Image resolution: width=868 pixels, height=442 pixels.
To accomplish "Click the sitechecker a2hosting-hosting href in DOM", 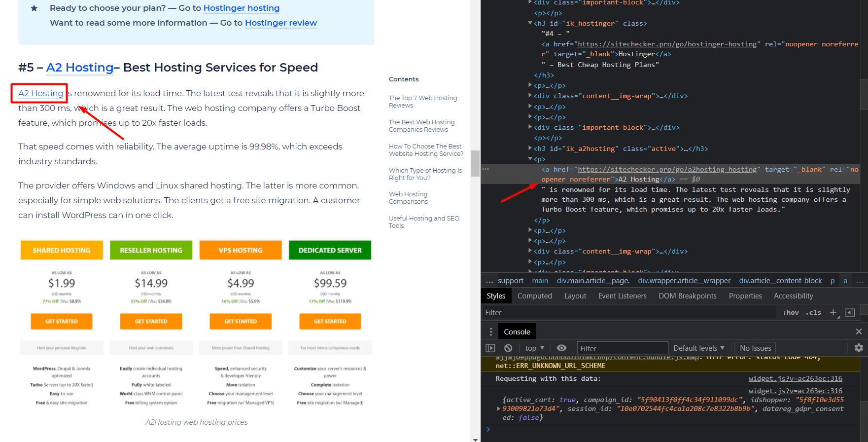I will [667, 169].
